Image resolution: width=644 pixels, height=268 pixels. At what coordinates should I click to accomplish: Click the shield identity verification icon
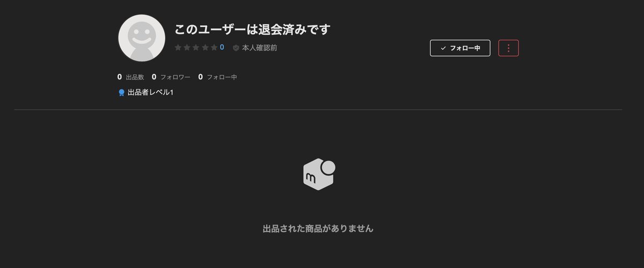click(x=236, y=48)
